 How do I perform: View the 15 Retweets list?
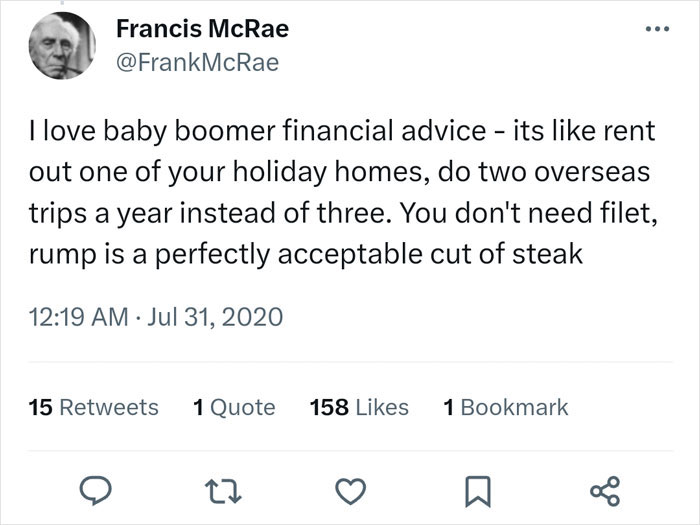[x=93, y=407]
